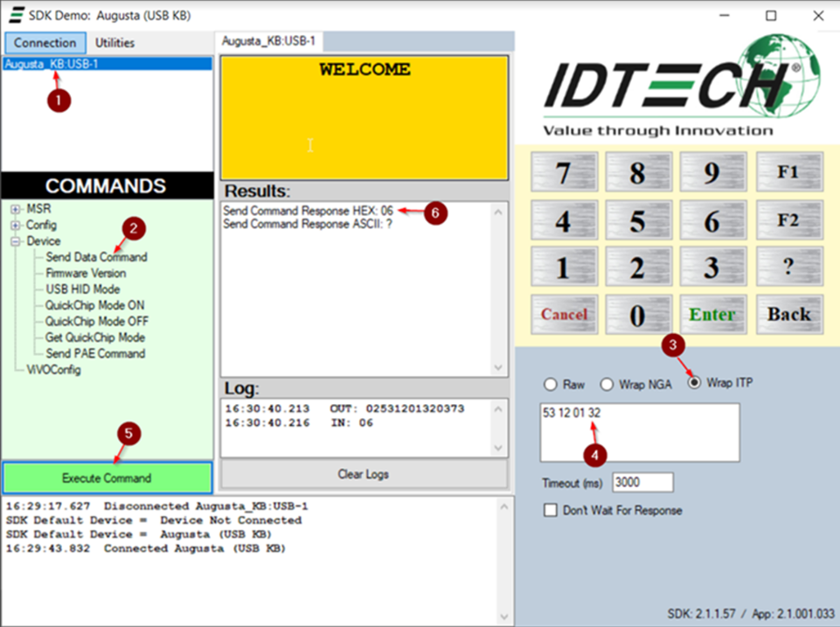
Task: Click the Clear Logs button
Action: [364, 474]
